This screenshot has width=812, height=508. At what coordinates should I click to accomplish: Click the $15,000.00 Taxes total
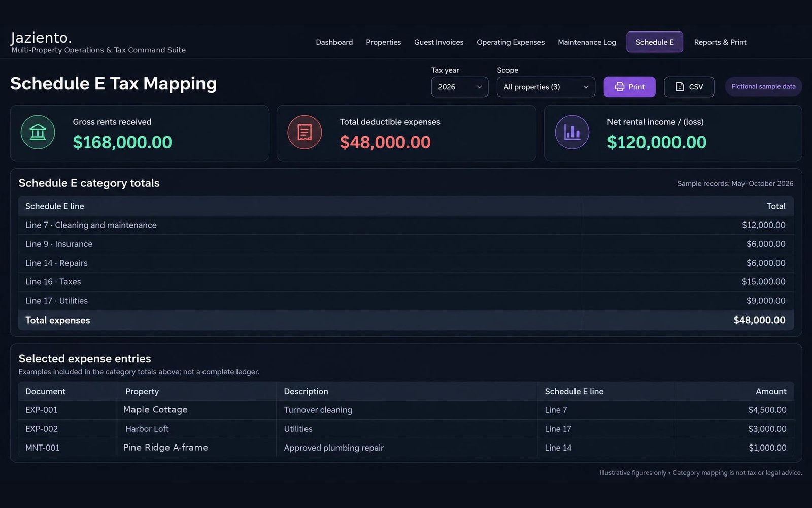(764, 282)
